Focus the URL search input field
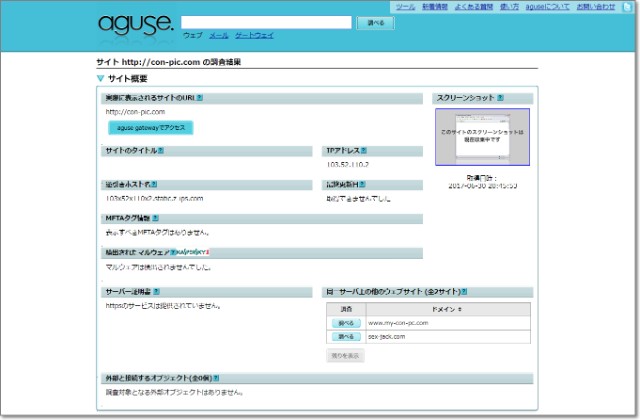Image resolution: width=640 pixels, height=420 pixels. pos(267,22)
